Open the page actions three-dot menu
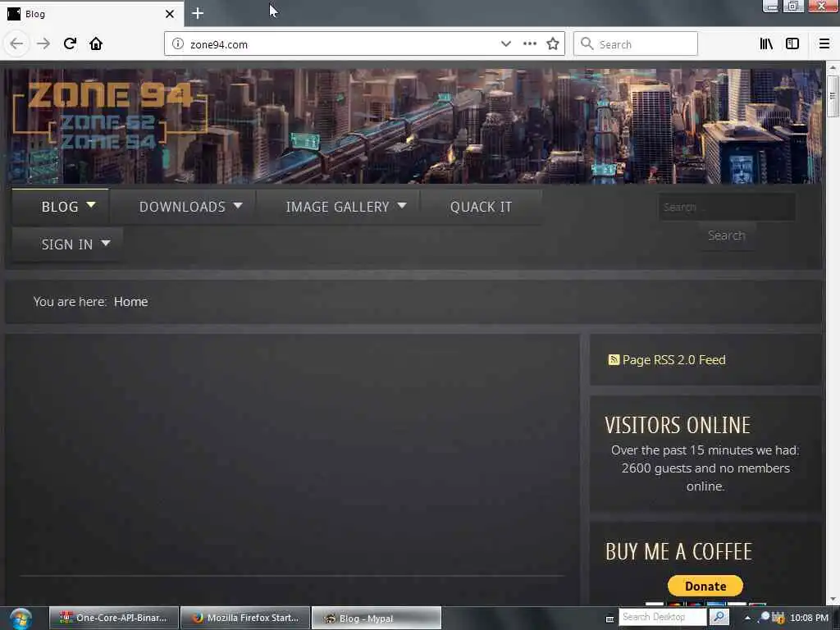This screenshot has width=840, height=630. click(530, 44)
